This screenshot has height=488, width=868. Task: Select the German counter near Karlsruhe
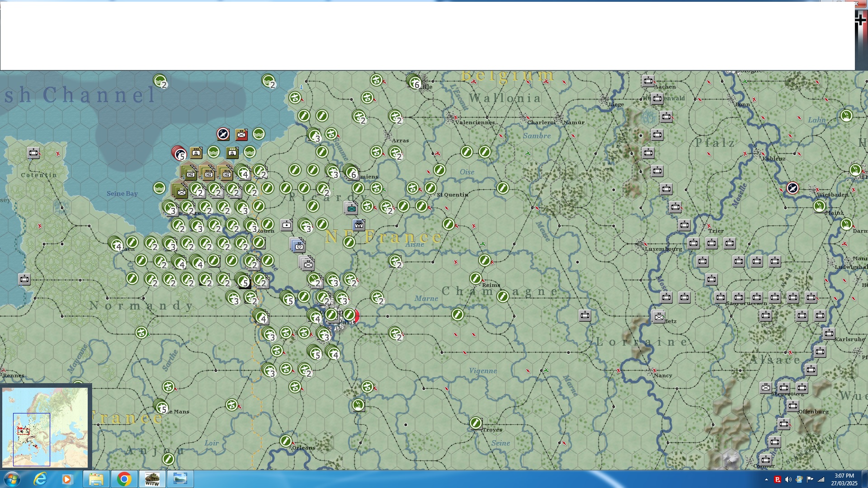pos(829,333)
